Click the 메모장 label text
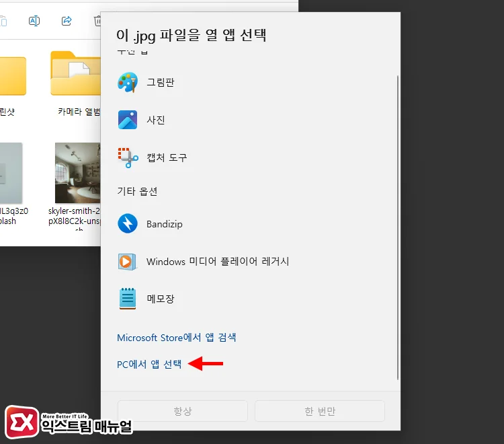 point(161,299)
